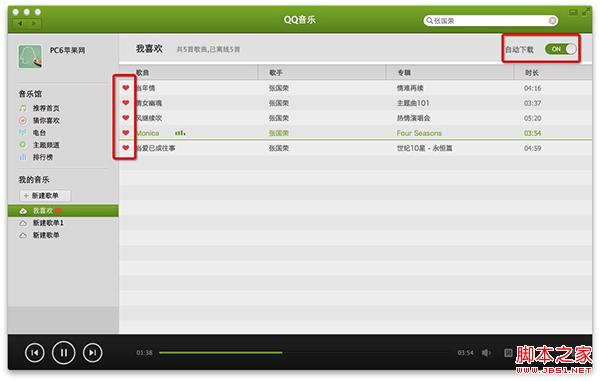Focus the search field containing 张国荣

click(491, 21)
